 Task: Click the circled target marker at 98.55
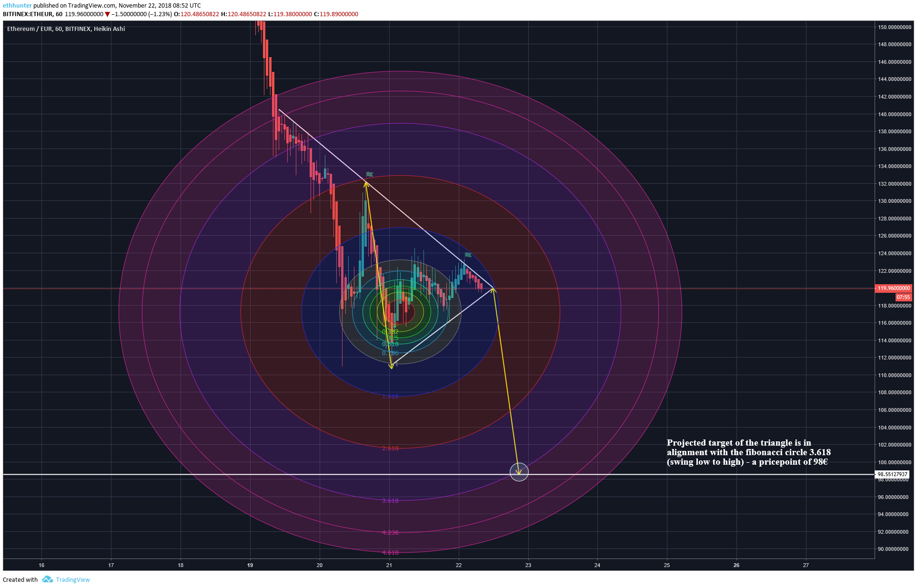[519, 472]
